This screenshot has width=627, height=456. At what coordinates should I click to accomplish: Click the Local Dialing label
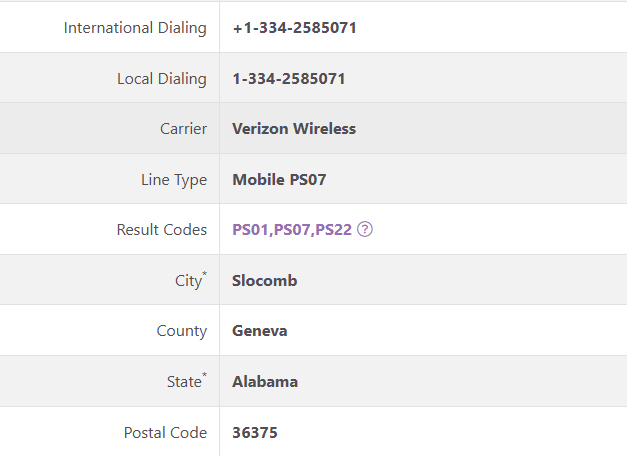point(161,78)
